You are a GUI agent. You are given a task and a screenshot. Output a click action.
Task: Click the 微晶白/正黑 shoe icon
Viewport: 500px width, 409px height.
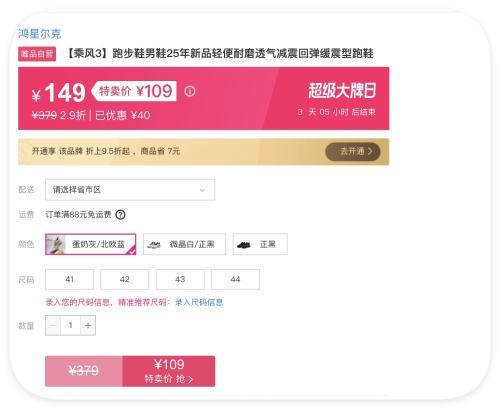point(154,245)
